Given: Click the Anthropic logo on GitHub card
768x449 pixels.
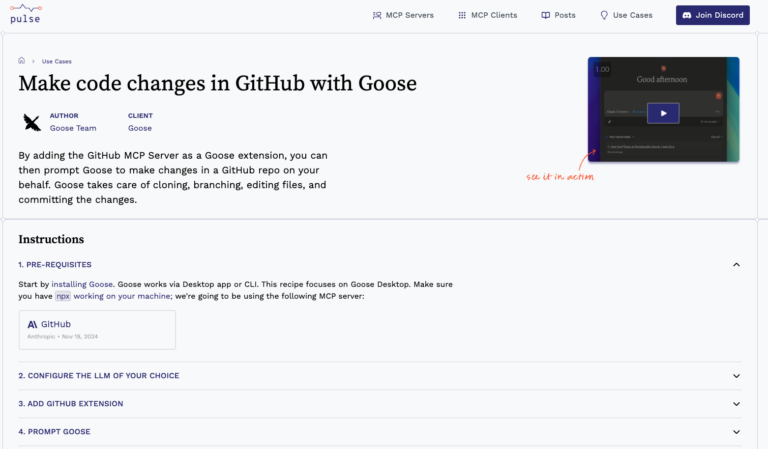Looking at the screenshot, I should pyautogui.click(x=33, y=324).
